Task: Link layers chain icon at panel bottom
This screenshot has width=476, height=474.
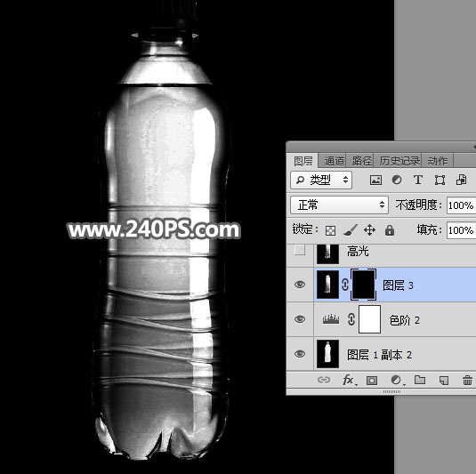Action: 324,380
